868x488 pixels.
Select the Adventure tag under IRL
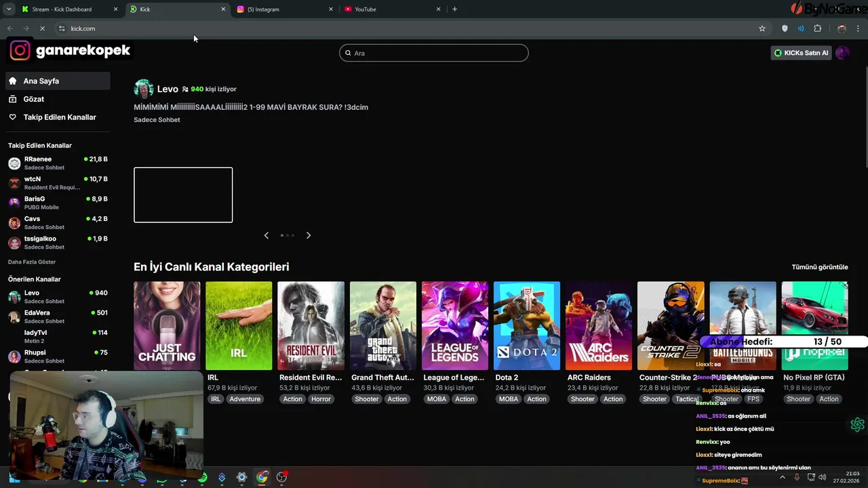pyautogui.click(x=245, y=399)
